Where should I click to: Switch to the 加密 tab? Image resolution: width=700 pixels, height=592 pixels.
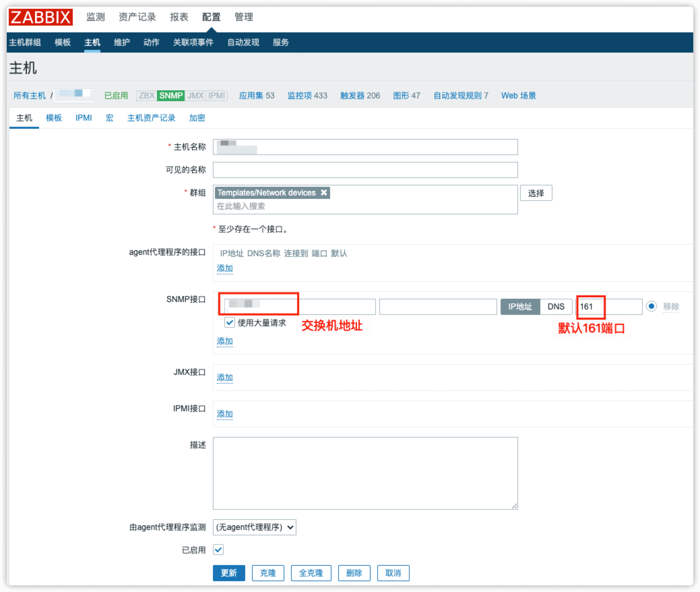click(x=197, y=118)
